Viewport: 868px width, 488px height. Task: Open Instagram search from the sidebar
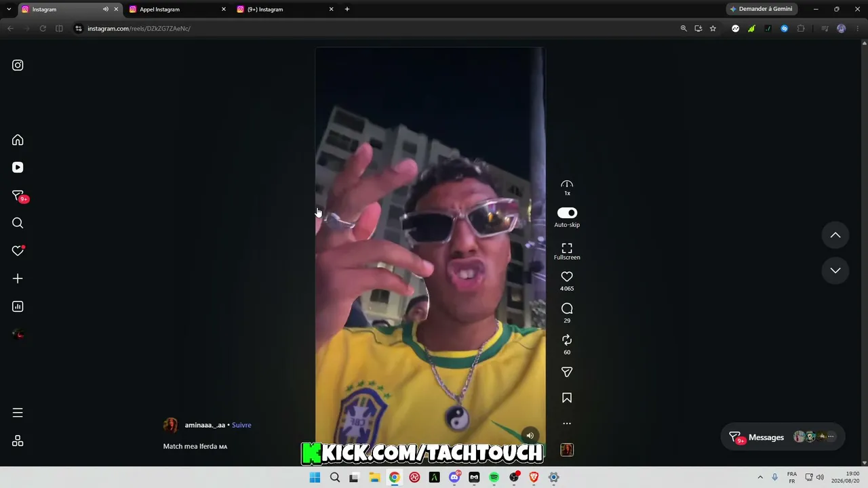tap(18, 223)
